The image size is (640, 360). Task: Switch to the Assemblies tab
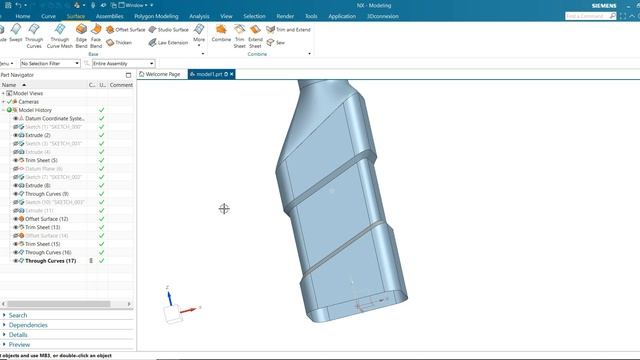point(109,16)
